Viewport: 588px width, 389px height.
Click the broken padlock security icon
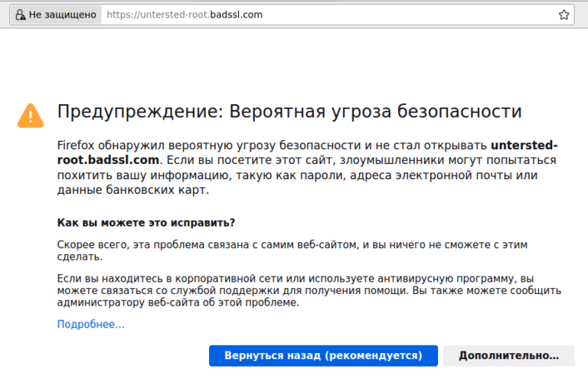[21, 15]
